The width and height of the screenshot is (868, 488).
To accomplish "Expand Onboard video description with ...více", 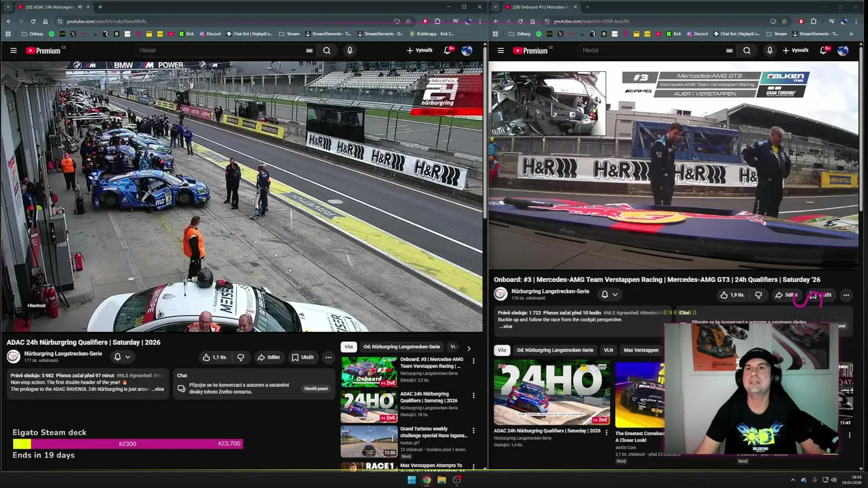I will coord(506,326).
